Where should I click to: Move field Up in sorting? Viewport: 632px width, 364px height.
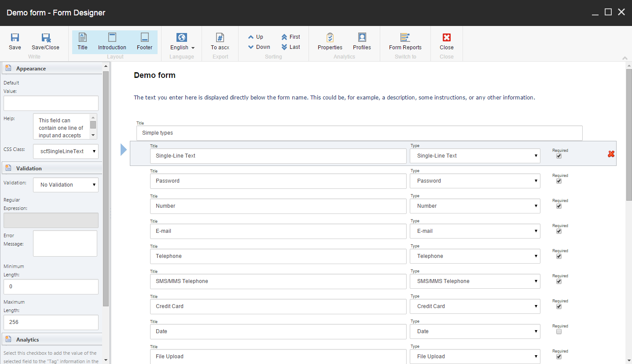click(x=255, y=37)
